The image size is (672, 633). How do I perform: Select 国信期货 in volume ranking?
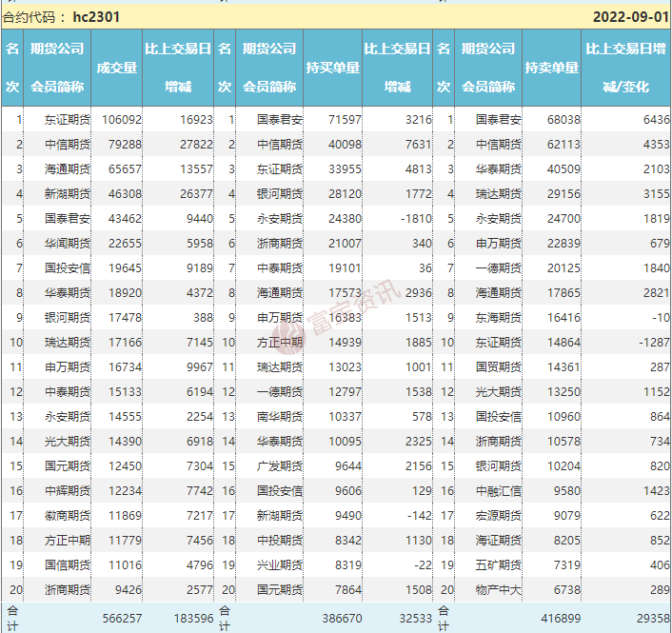pyautogui.click(x=68, y=565)
